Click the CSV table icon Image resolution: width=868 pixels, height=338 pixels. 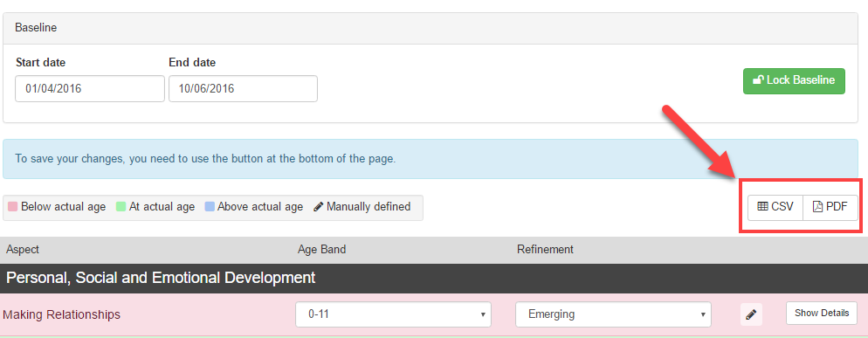762,207
